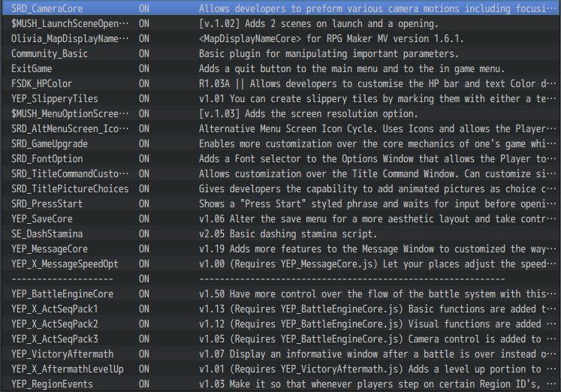Click the SRD_PressStart plugin name

(47, 204)
